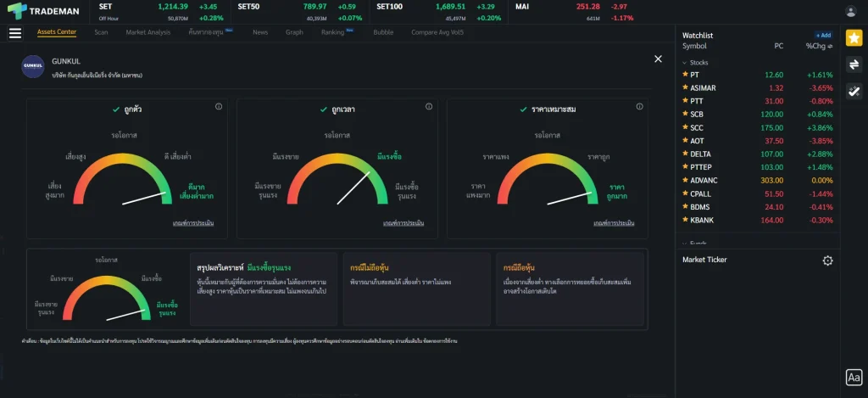This screenshot has height=398, width=868.
Task: Click the Add button in Watchlist
Action: tap(823, 35)
